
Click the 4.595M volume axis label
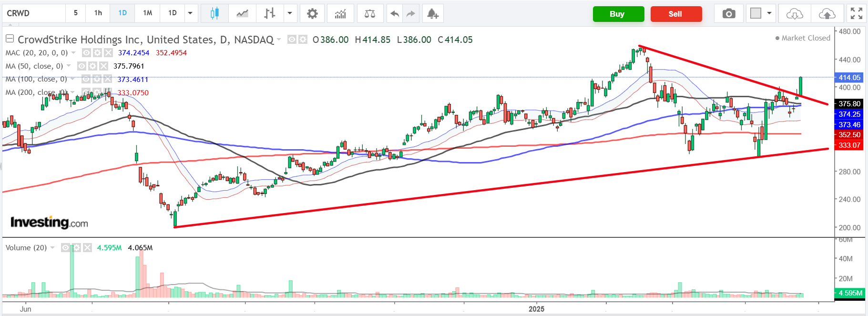tap(850, 293)
